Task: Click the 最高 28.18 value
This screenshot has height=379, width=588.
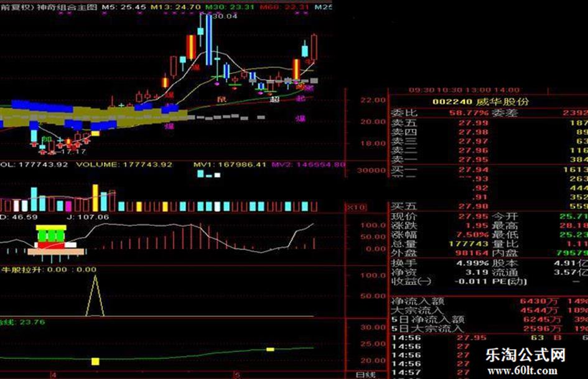Action: pos(574,225)
